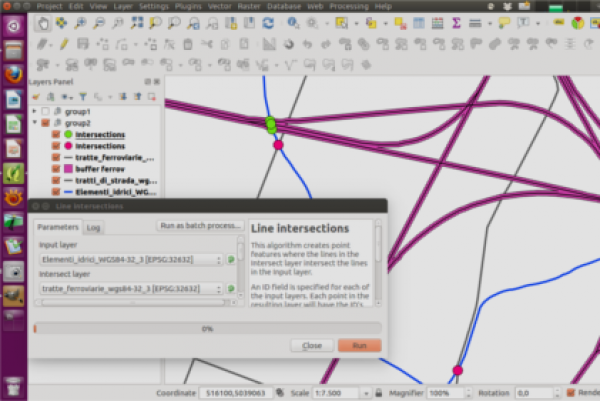Click the iterate button beside Intersect layer
600x401 pixels.
[231, 288]
